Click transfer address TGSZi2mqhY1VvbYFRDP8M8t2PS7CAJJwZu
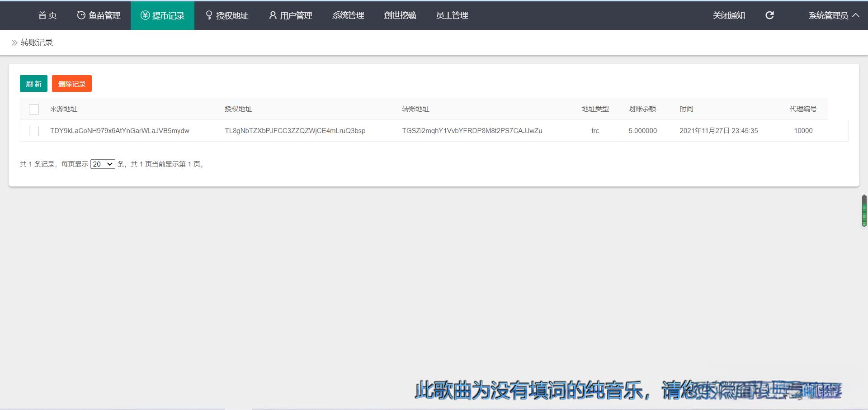Viewport: 868px width, 410px height. 472,131
